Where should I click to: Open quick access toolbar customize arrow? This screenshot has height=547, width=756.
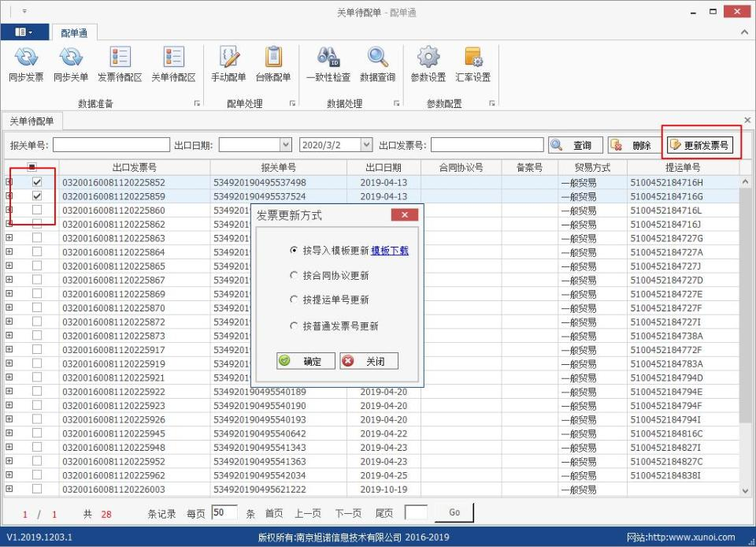(24, 11)
